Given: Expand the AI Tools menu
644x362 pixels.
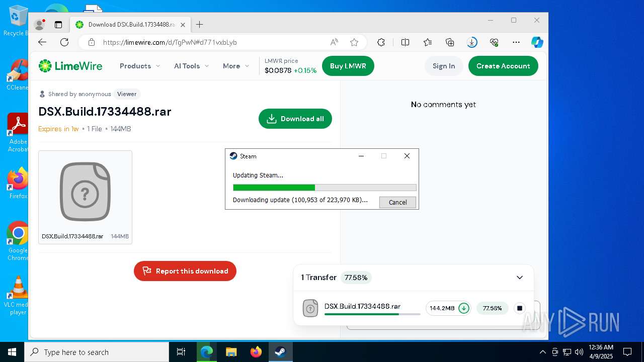Looking at the screenshot, I should [191, 66].
